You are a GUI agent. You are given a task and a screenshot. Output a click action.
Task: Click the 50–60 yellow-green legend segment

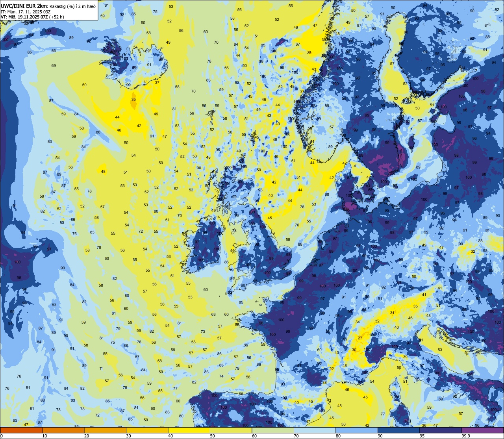coord(231,430)
